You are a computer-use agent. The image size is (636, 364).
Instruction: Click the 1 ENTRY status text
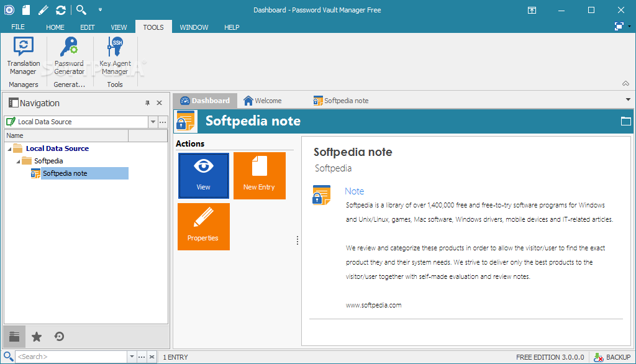175,357
